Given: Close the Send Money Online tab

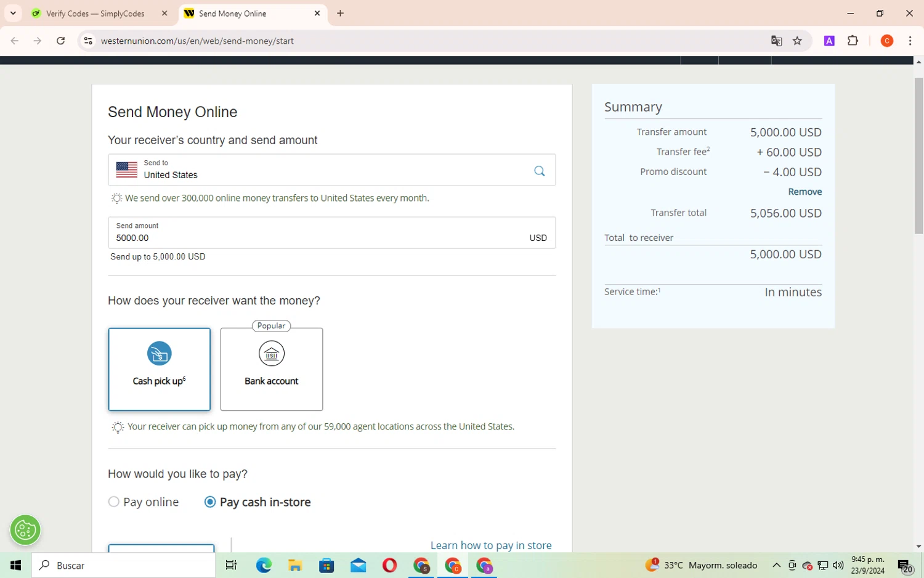Looking at the screenshot, I should [317, 13].
